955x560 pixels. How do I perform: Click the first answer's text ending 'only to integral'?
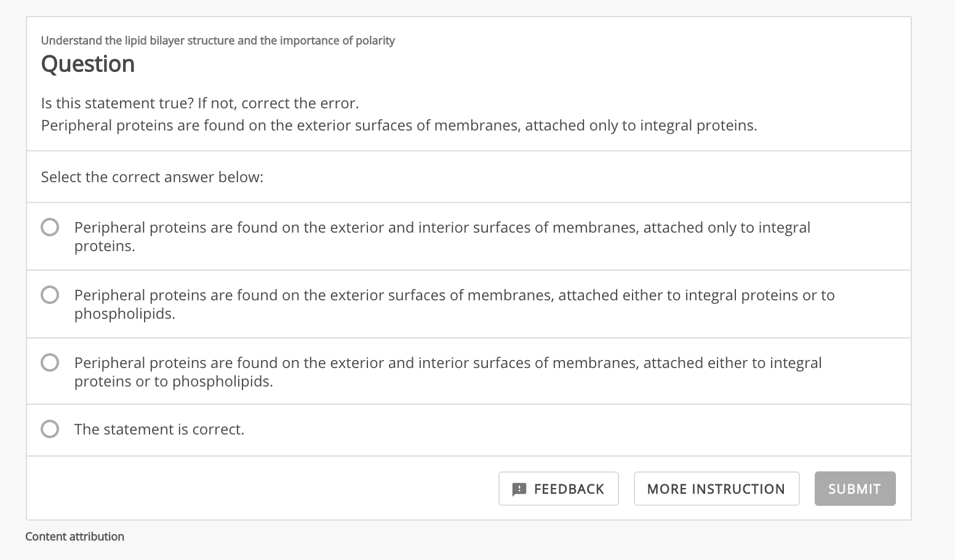click(442, 228)
